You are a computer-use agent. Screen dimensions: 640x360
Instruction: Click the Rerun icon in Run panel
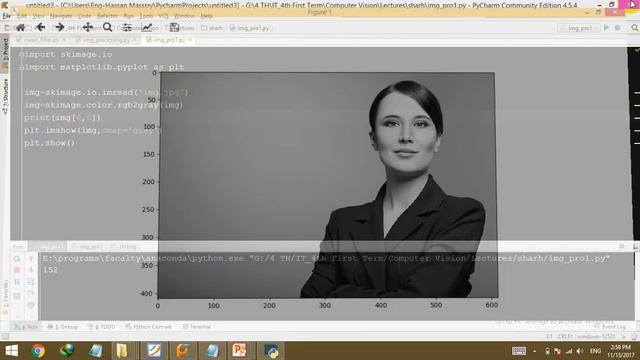(17, 259)
